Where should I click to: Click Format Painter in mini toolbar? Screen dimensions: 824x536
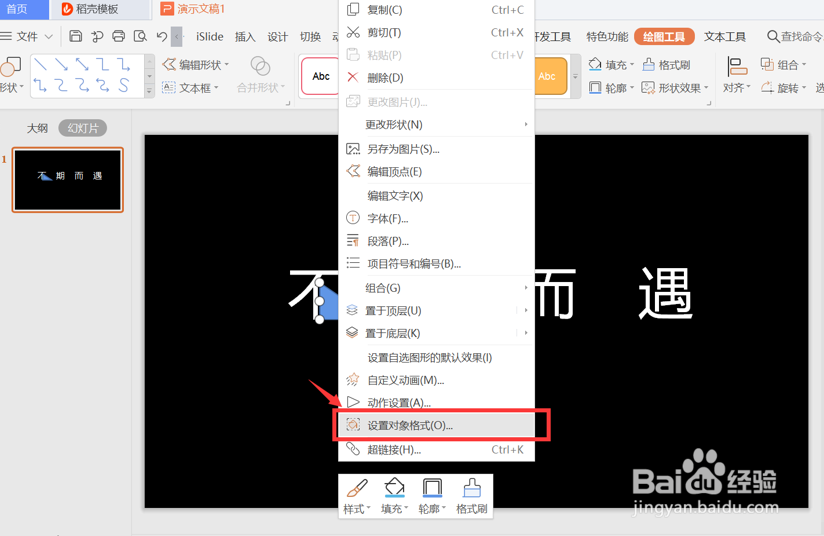[x=471, y=496]
